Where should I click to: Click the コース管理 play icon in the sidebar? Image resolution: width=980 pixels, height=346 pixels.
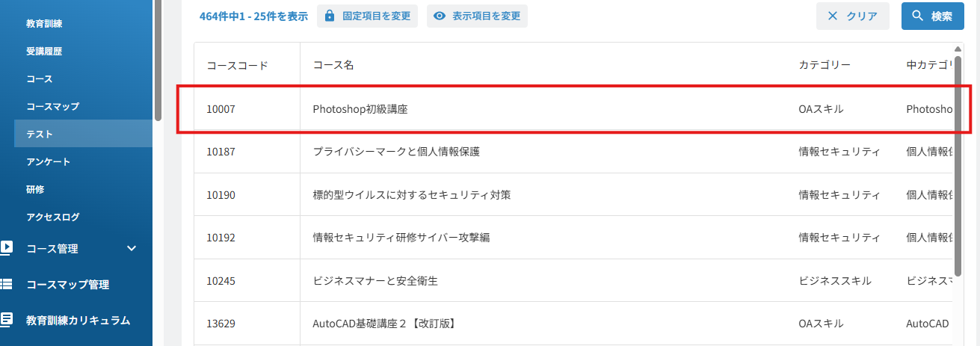point(6,247)
